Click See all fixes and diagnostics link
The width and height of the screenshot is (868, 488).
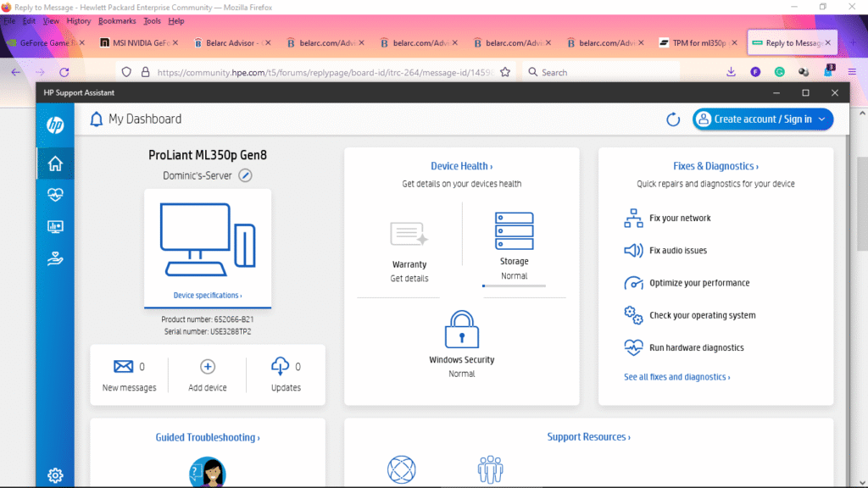pos(677,377)
